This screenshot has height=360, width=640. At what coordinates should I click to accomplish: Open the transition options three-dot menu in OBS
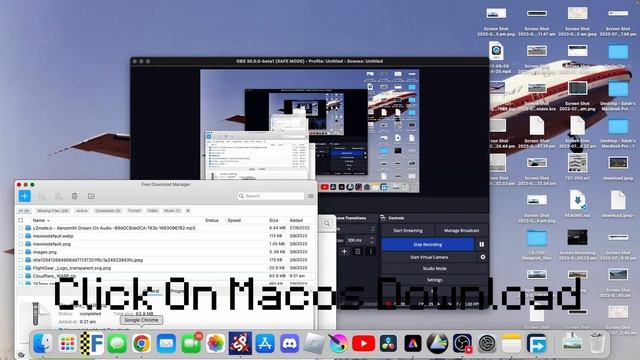pyautogui.click(x=371, y=251)
